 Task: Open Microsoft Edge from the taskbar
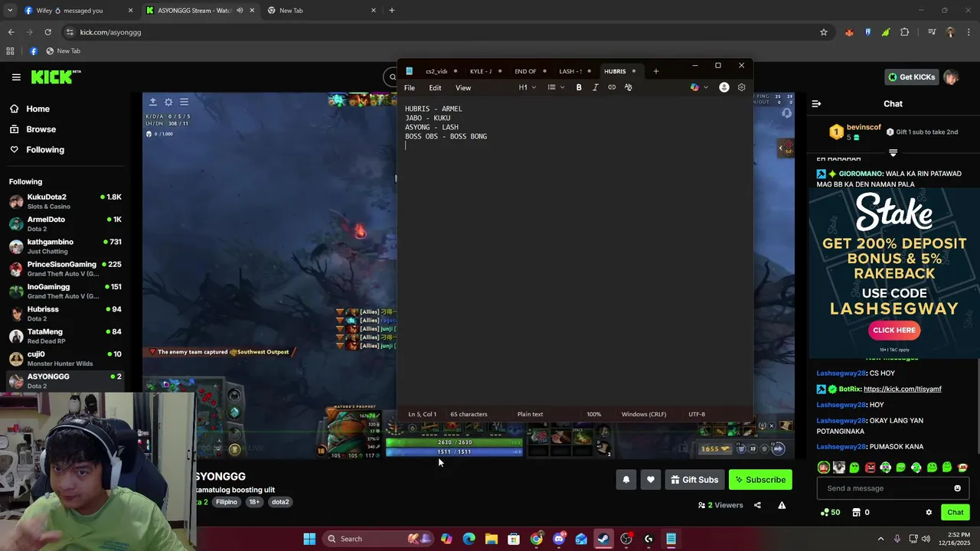point(469,539)
